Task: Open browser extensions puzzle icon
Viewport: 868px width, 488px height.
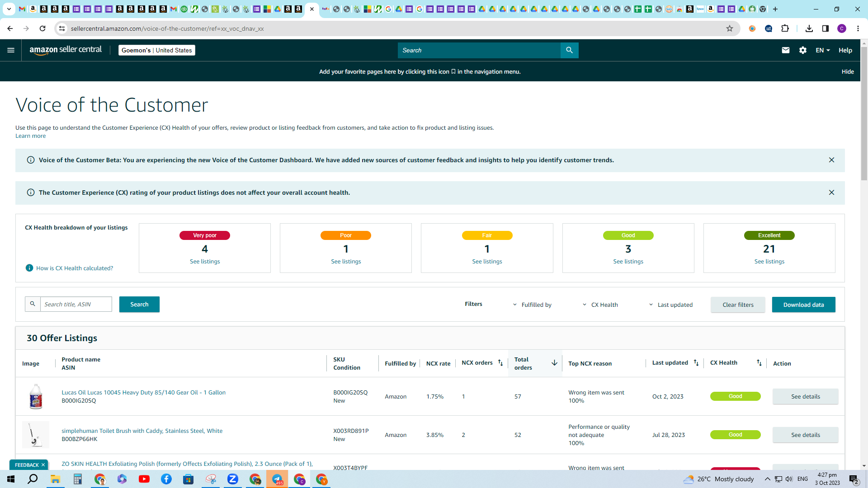Action: [785, 28]
